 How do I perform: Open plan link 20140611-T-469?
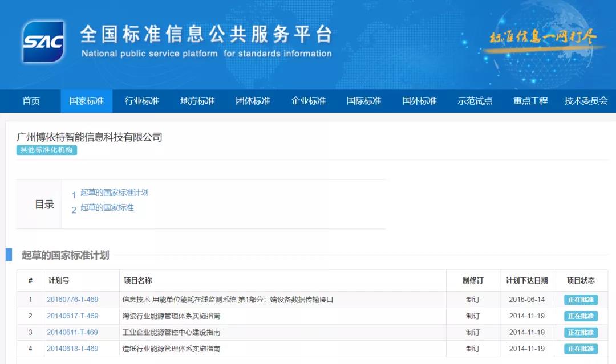coord(72,332)
